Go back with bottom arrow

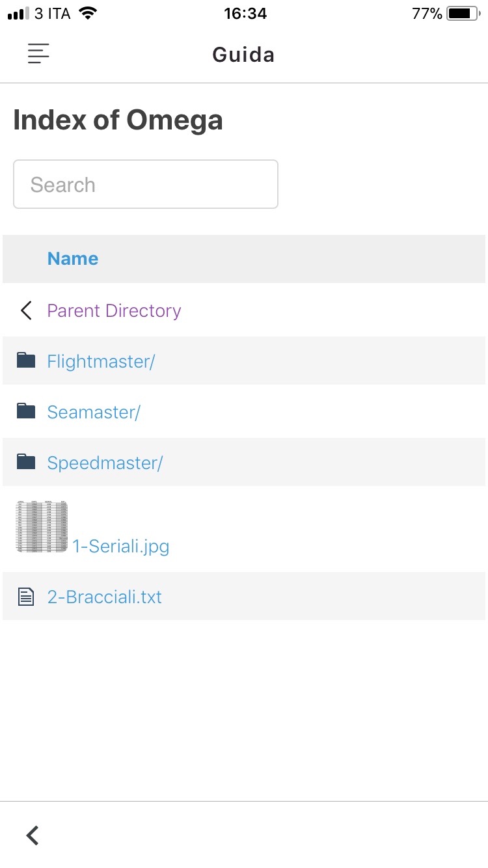pos(32,835)
